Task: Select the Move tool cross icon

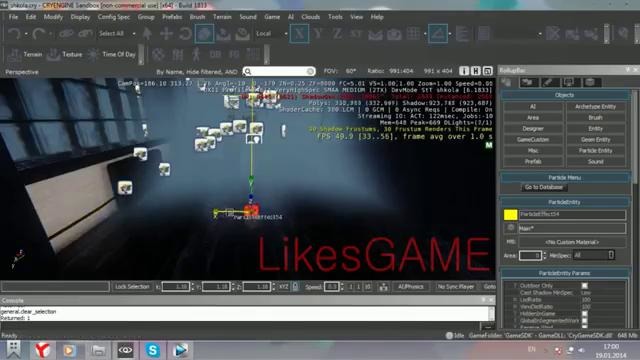Action: click(x=166, y=33)
